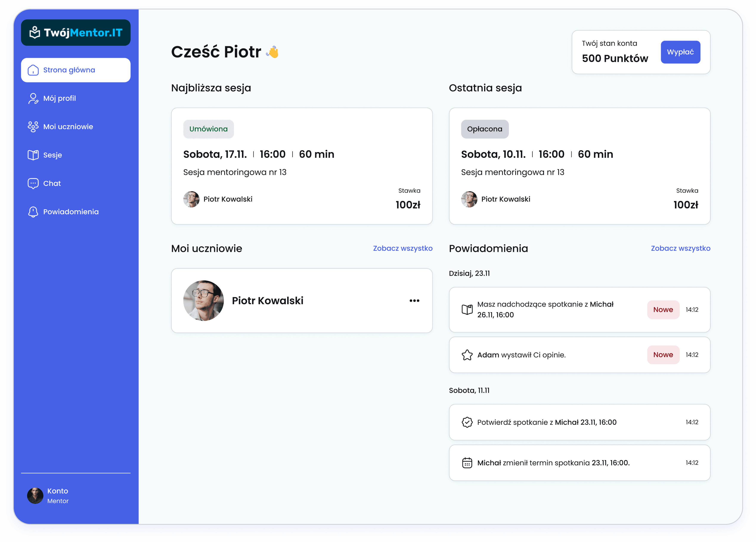The width and height of the screenshot is (756, 542).
Task: Click "Sobota, 11.11" date heading
Action: click(469, 390)
